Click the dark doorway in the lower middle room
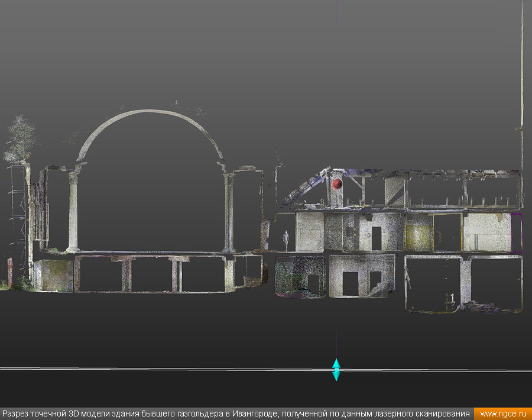This screenshot has height=420, width=532. (x=350, y=283)
